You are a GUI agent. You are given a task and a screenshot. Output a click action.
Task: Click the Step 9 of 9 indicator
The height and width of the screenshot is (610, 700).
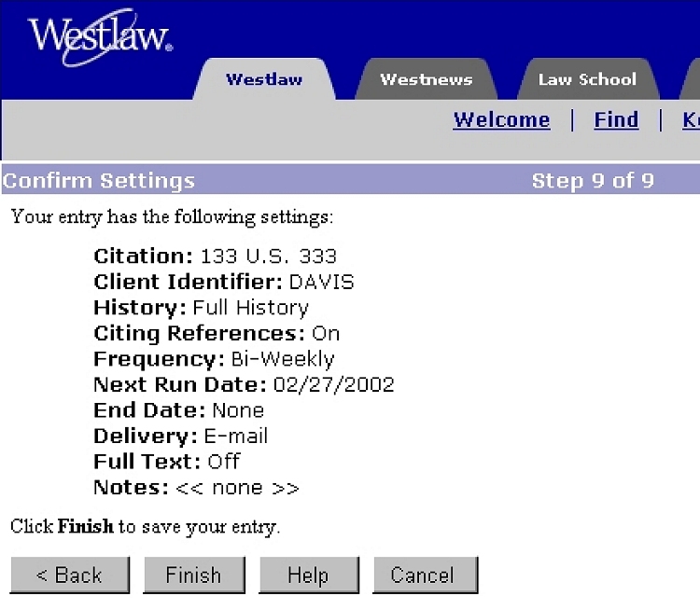pos(593,181)
